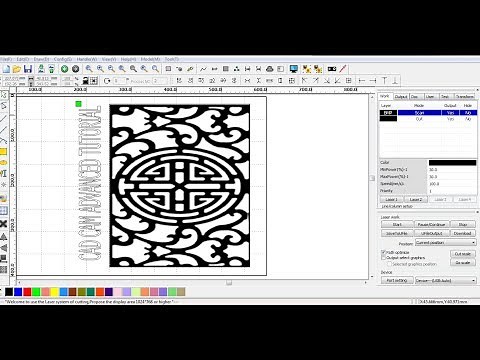The height and width of the screenshot is (360, 480).
Task: Toggle Hide value of the Cut layer
Action: [x=468, y=119]
